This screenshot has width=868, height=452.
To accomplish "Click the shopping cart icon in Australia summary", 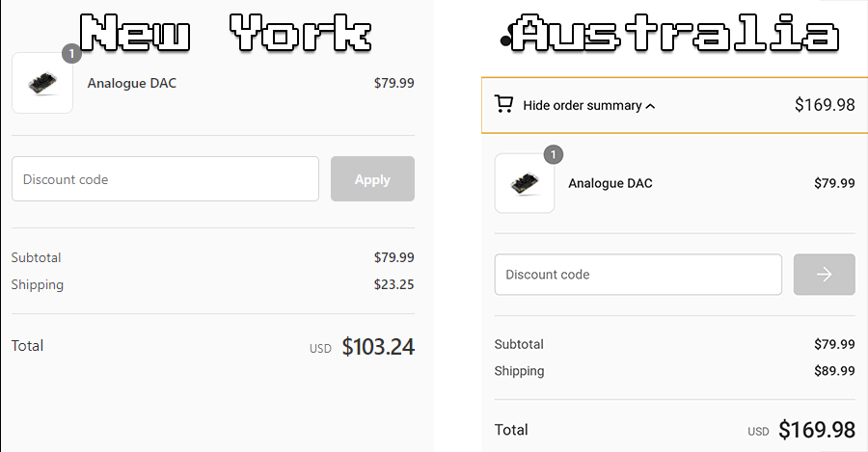I will coord(503,104).
